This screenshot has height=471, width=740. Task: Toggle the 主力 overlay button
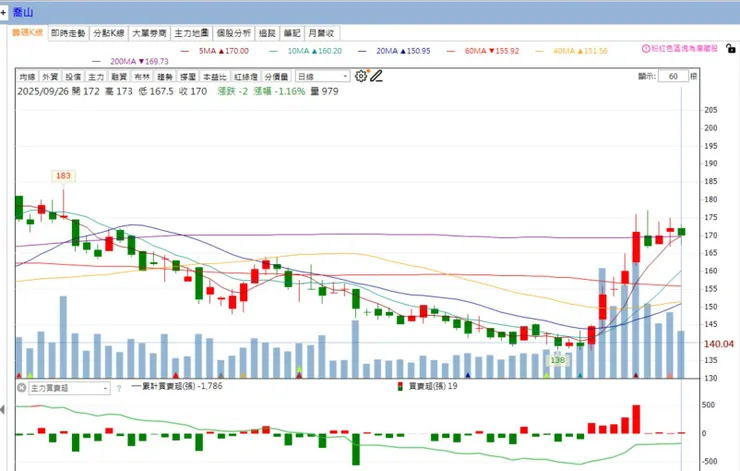[x=96, y=76]
